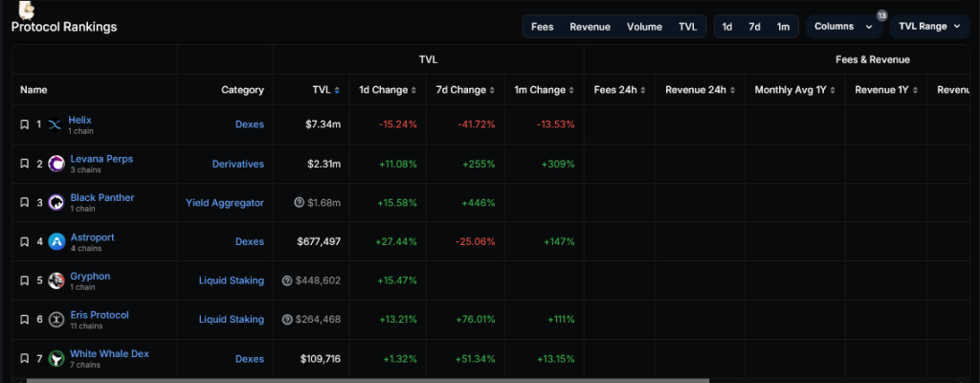Image resolution: width=980 pixels, height=383 pixels.
Task: Switch to the Fees tab
Action: (542, 27)
